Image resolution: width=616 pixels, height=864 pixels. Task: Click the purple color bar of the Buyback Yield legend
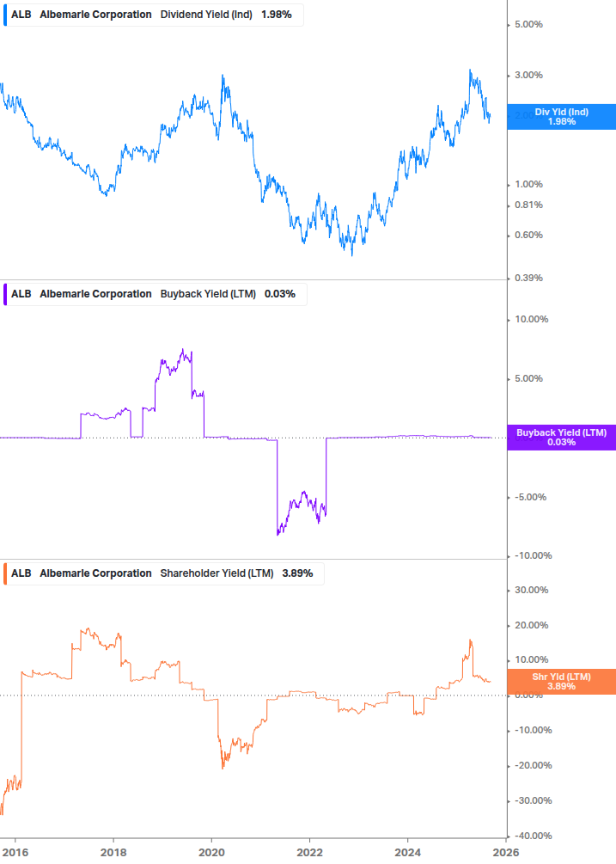tap(5, 294)
